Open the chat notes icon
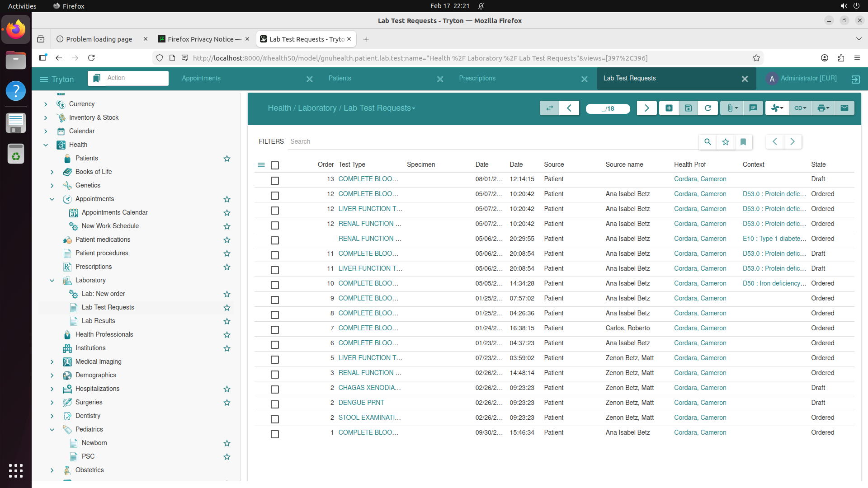The width and height of the screenshot is (868, 488). pyautogui.click(x=753, y=108)
